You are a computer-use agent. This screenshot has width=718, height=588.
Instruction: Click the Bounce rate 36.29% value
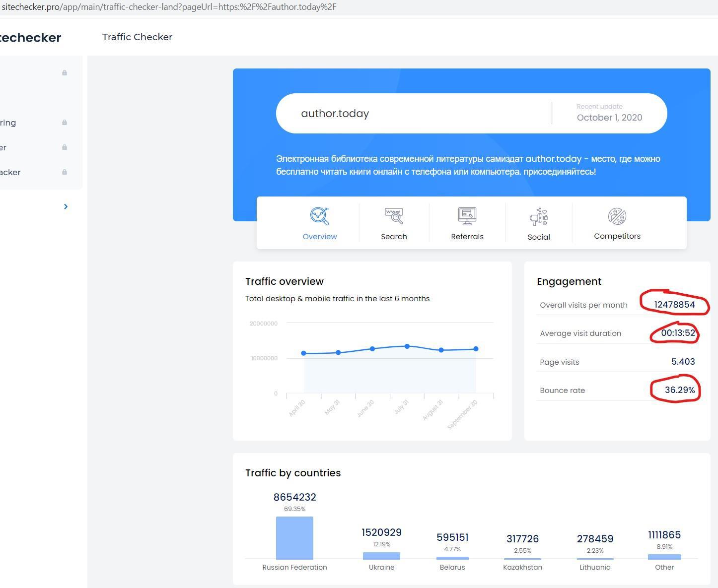(679, 390)
